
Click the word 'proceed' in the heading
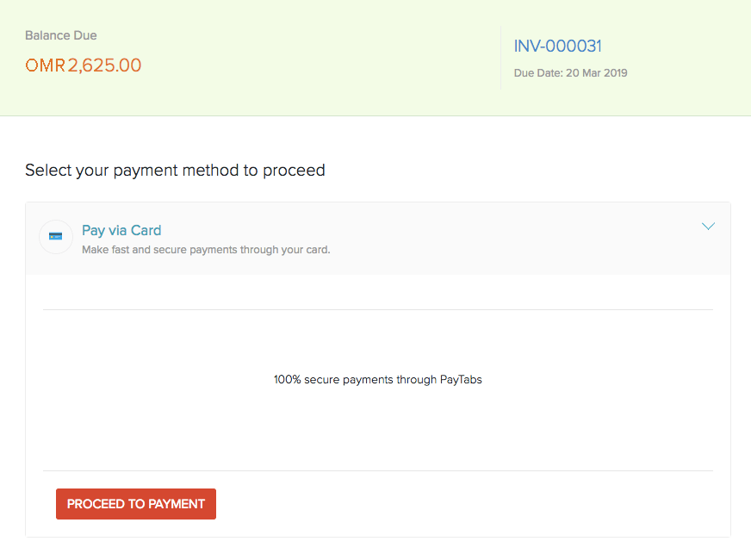click(x=294, y=171)
